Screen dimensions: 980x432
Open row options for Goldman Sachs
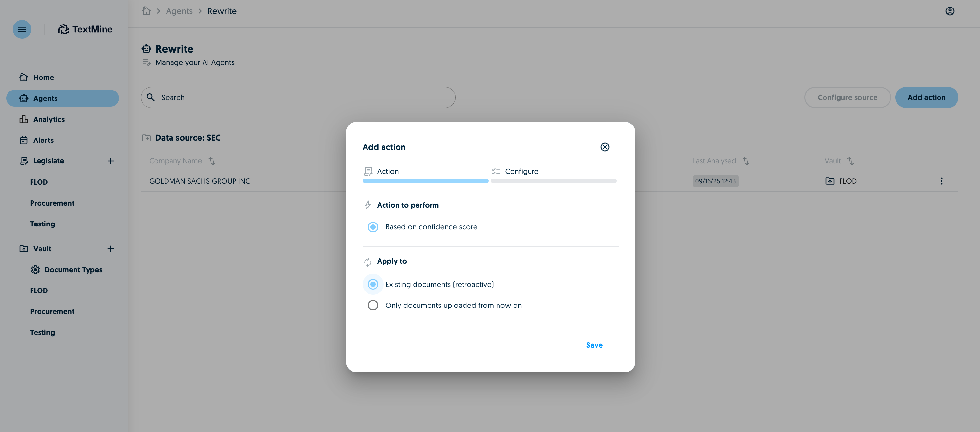941,181
